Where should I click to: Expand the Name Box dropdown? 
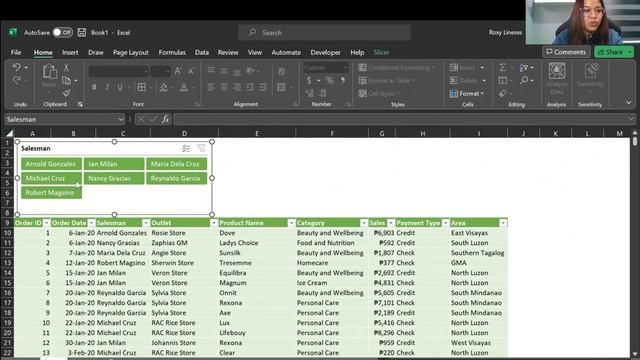pos(120,119)
